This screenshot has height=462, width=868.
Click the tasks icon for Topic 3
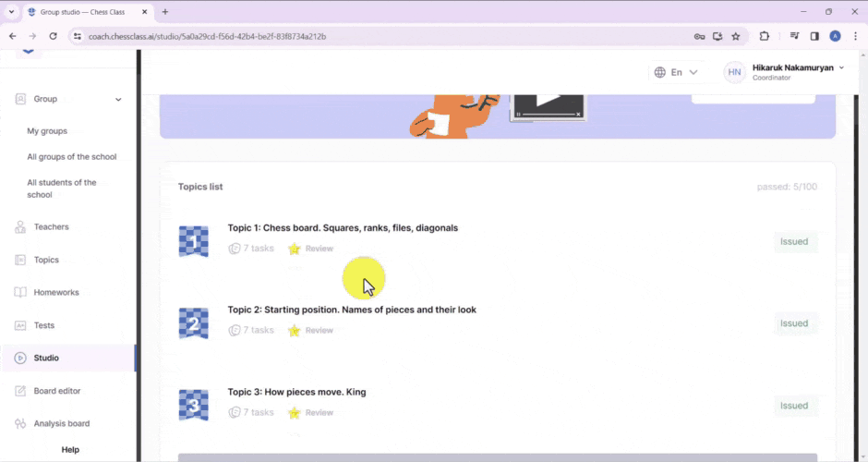(235, 413)
